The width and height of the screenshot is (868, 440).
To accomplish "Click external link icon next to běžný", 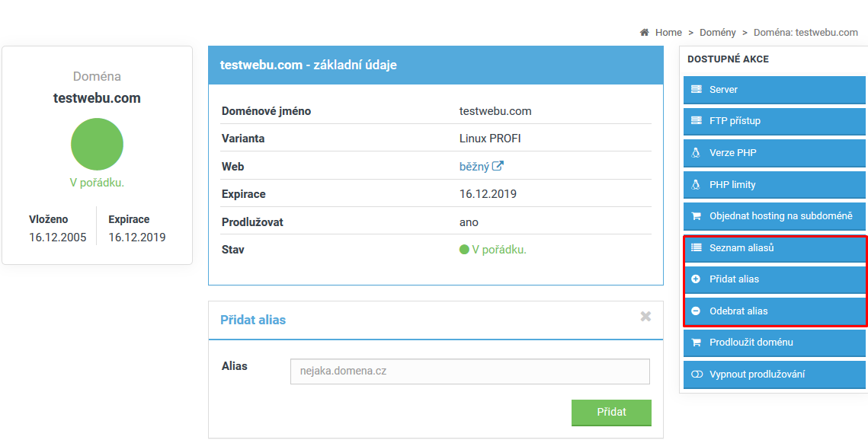I will click(x=498, y=167).
